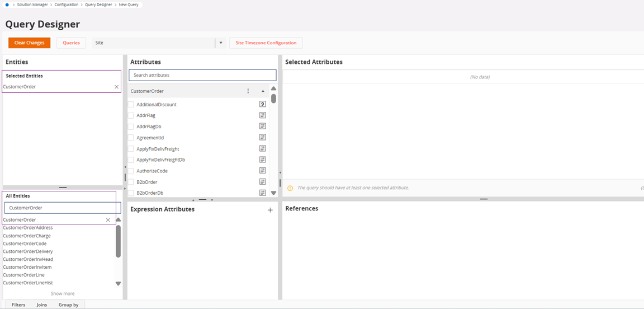Open the Joins tab
This screenshot has height=309, width=644.
coord(42,305)
